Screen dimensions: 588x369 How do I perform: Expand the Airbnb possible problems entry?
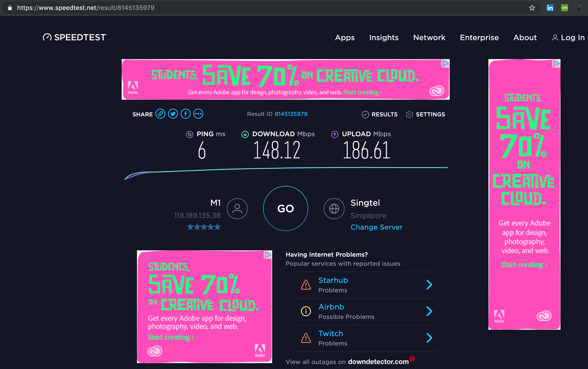click(x=429, y=311)
